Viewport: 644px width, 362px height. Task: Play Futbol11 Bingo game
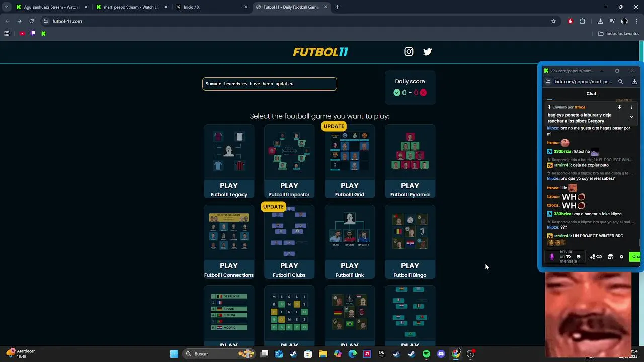410,242
